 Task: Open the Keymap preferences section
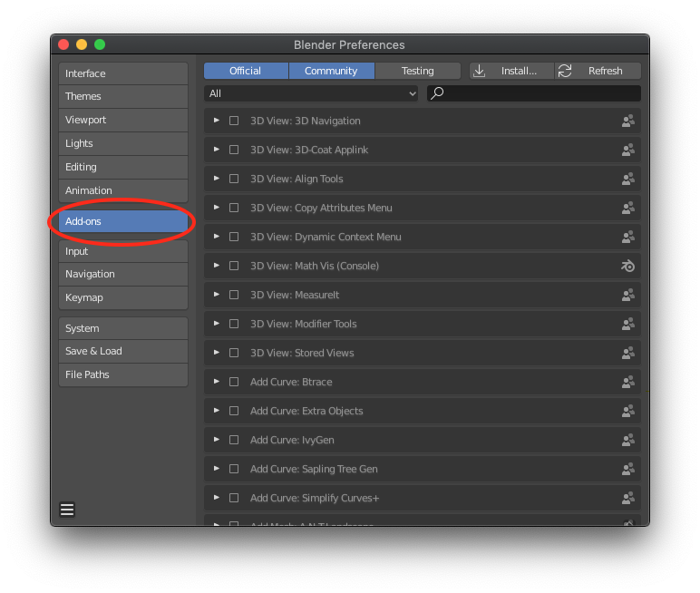click(123, 297)
